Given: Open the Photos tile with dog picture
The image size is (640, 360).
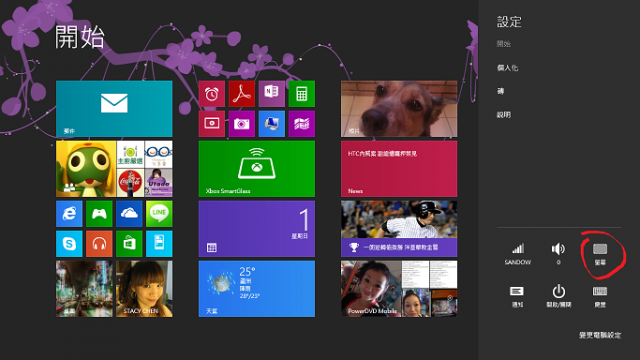Looking at the screenshot, I should click(x=399, y=109).
